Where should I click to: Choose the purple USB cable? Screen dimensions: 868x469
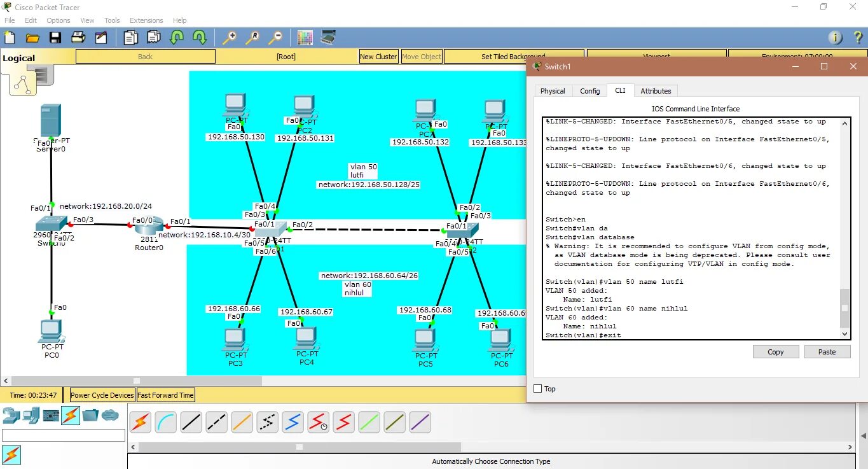pos(420,423)
